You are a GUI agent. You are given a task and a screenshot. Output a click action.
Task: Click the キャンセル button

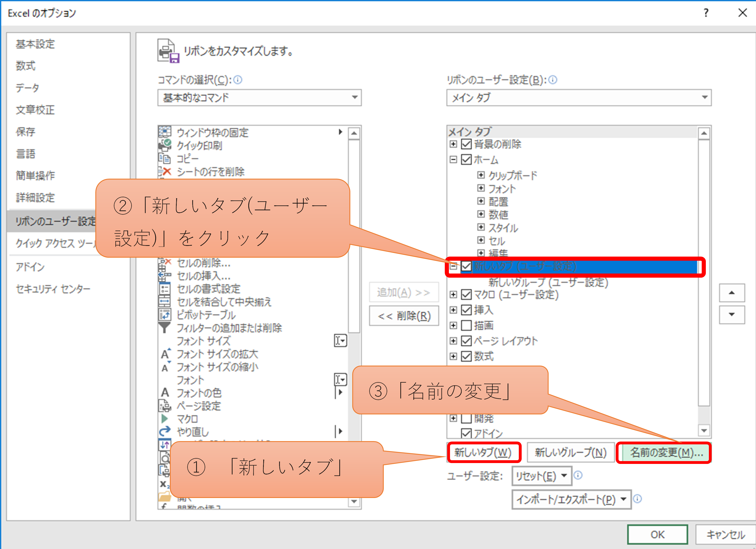726,534
